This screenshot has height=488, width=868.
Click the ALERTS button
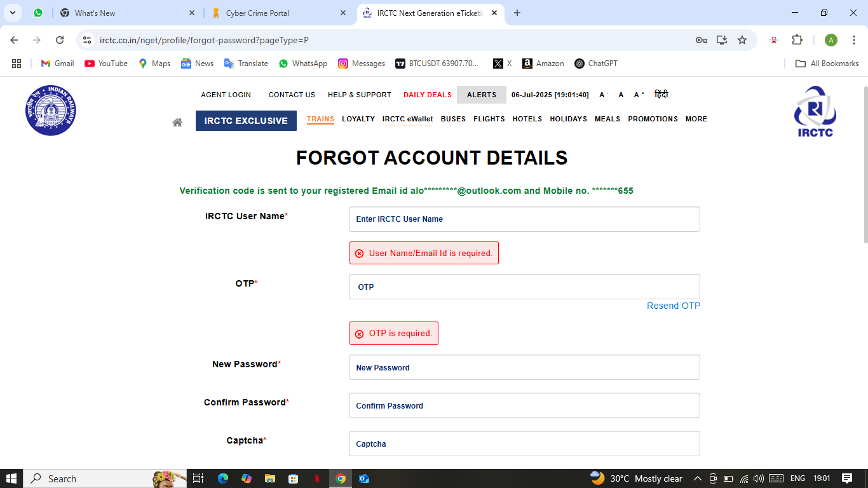[481, 95]
